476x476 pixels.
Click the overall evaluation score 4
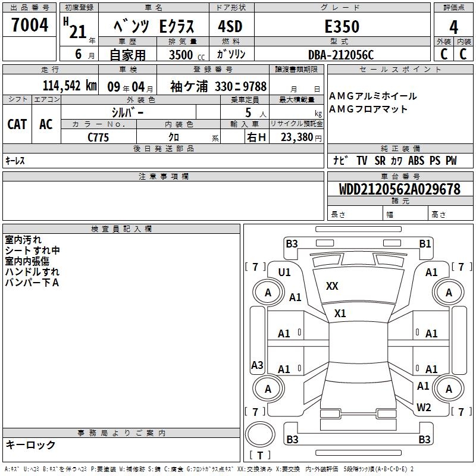tap(453, 27)
